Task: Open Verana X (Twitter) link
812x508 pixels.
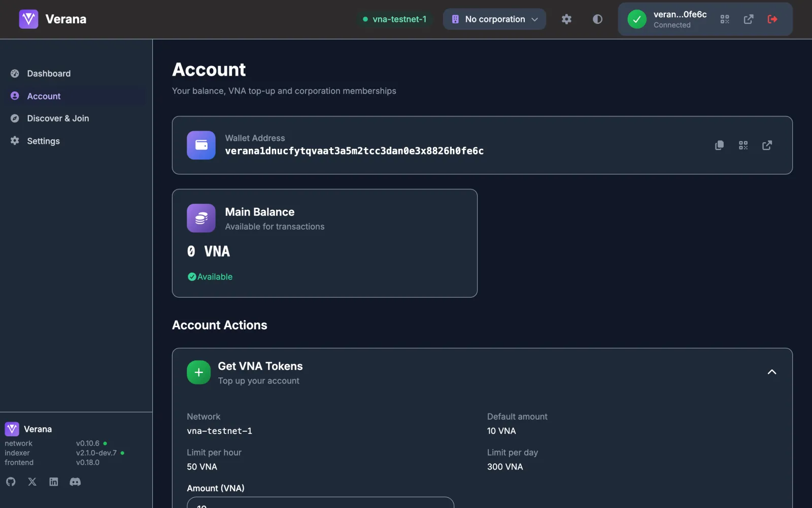Action: click(x=32, y=482)
